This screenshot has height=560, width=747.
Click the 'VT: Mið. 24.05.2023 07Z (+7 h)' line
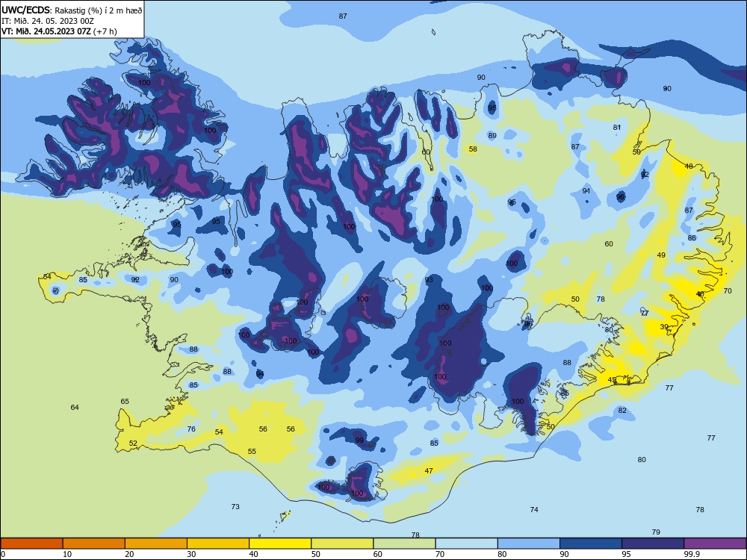pyautogui.click(x=60, y=31)
